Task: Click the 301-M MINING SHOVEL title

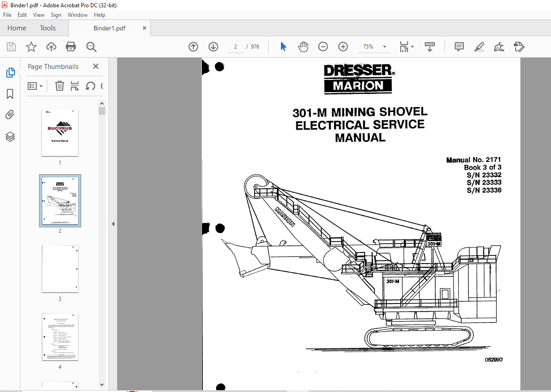Action: [x=360, y=112]
